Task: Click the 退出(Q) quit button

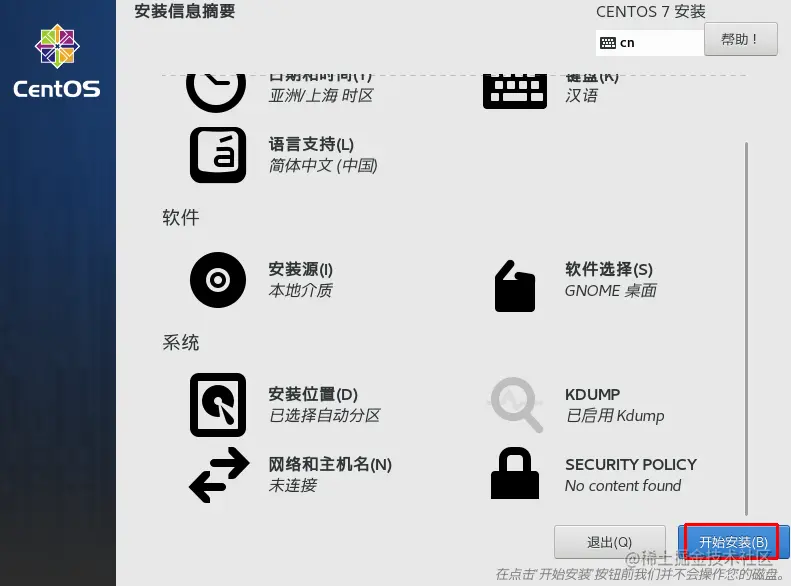Action: (609, 542)
